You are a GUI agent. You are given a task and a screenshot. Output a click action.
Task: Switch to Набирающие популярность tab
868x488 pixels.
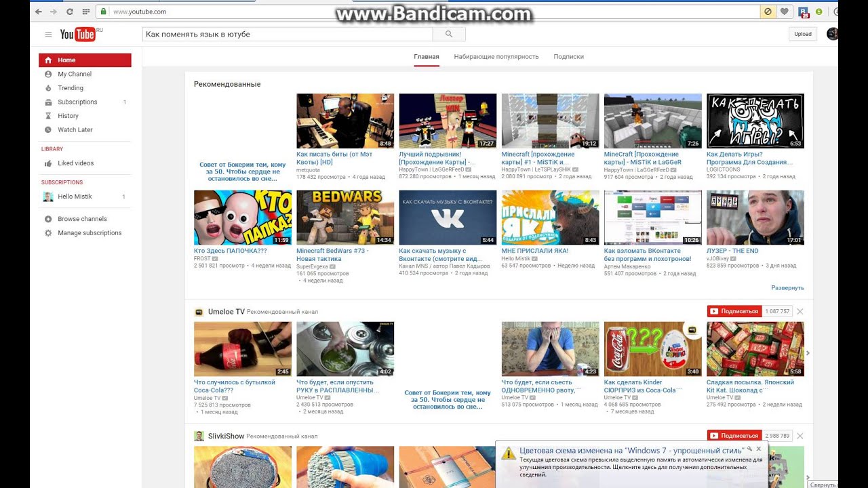(x=496, y=57)
